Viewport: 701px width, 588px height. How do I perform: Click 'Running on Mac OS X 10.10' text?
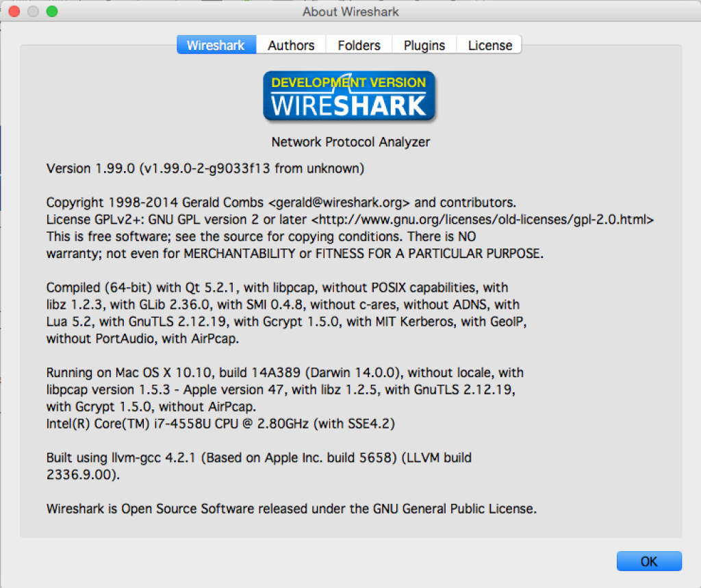pyautogui.click(x=129, y=372)
